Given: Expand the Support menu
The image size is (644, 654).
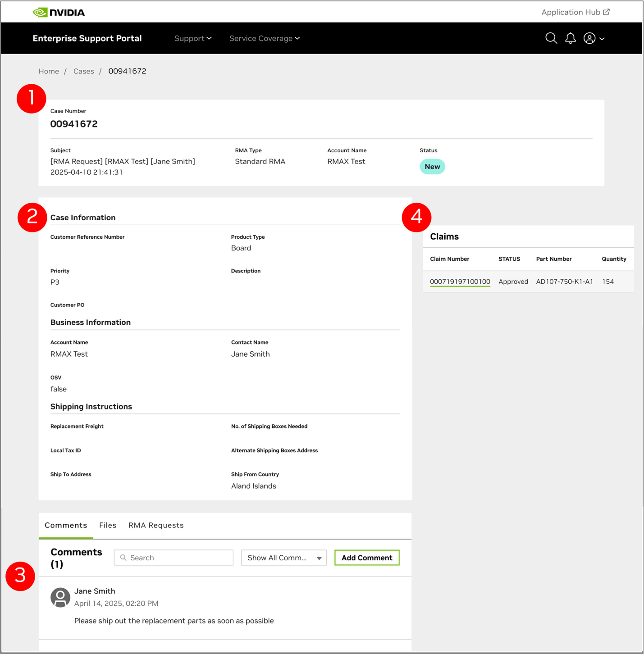Looking at the screenshot, I should (193, 38).
